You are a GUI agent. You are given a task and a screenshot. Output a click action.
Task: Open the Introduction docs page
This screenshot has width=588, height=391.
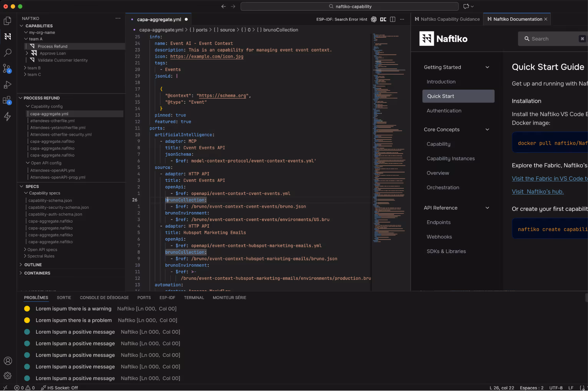coord(441,82)
